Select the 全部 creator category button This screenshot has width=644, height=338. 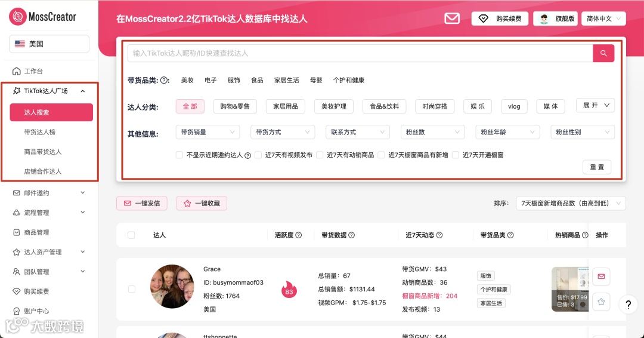[x=190, y=106]
